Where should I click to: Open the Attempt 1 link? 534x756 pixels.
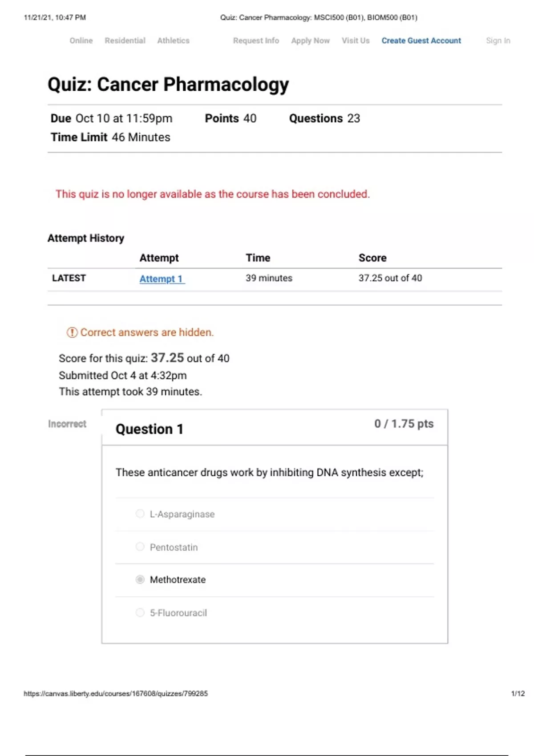162,279
